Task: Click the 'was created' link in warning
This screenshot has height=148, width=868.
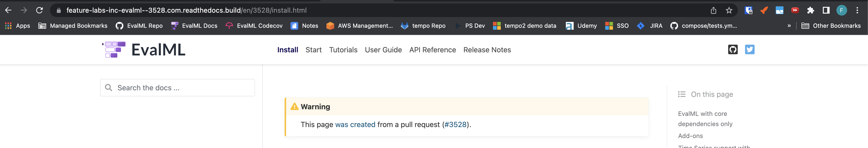Action: (x=355, y=124)
